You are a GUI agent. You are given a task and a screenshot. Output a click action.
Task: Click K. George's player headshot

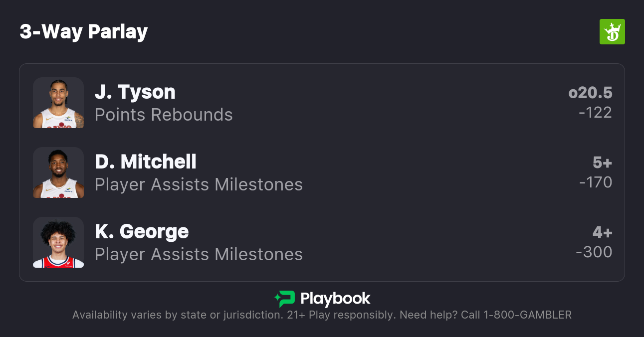[58, 242]
